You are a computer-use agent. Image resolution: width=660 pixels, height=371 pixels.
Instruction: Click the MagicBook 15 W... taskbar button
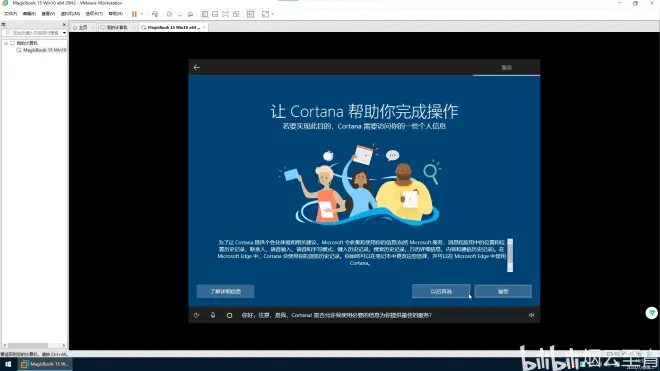[44, 364]
